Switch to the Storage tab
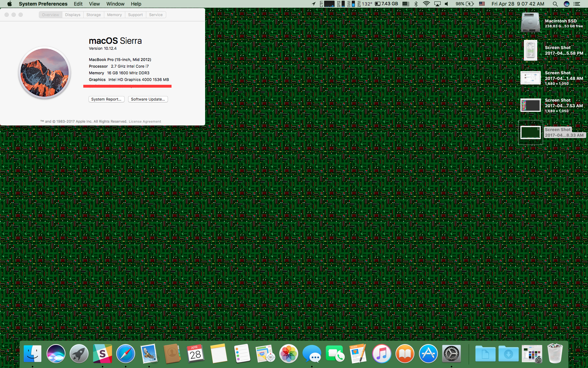The height and width of the screenshot is (368, 588). (93, 15)
